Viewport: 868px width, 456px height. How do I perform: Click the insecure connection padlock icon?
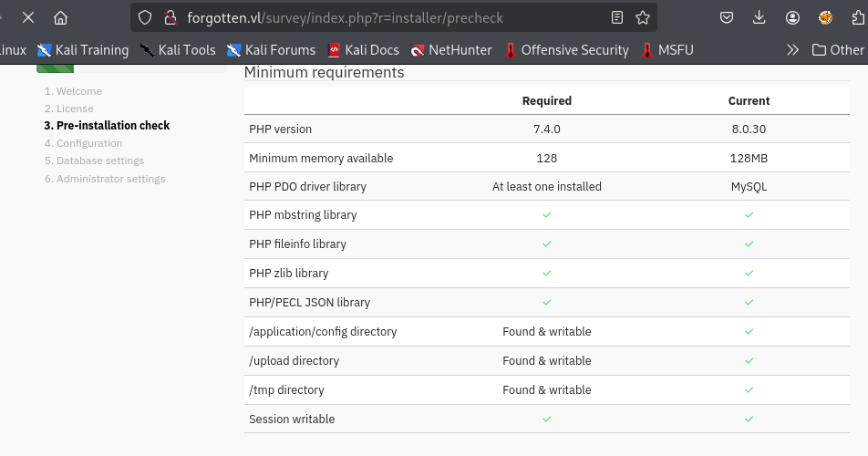tap(169, 17)
